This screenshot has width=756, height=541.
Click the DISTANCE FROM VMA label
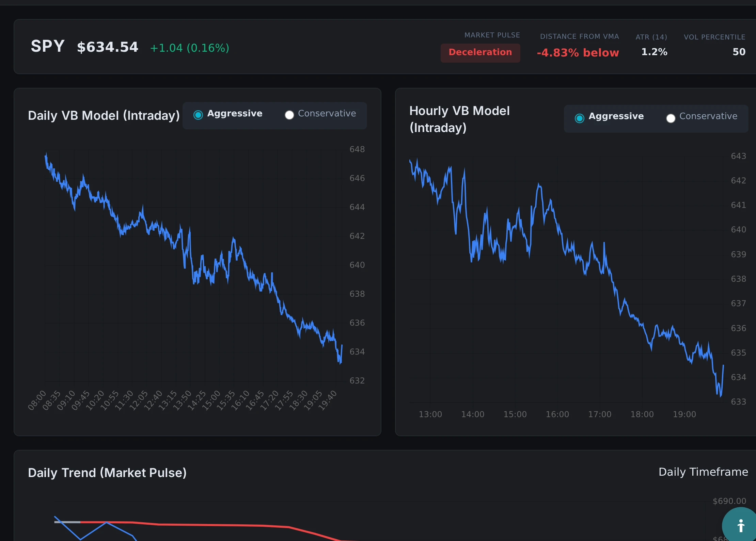[x=580, y=36]
